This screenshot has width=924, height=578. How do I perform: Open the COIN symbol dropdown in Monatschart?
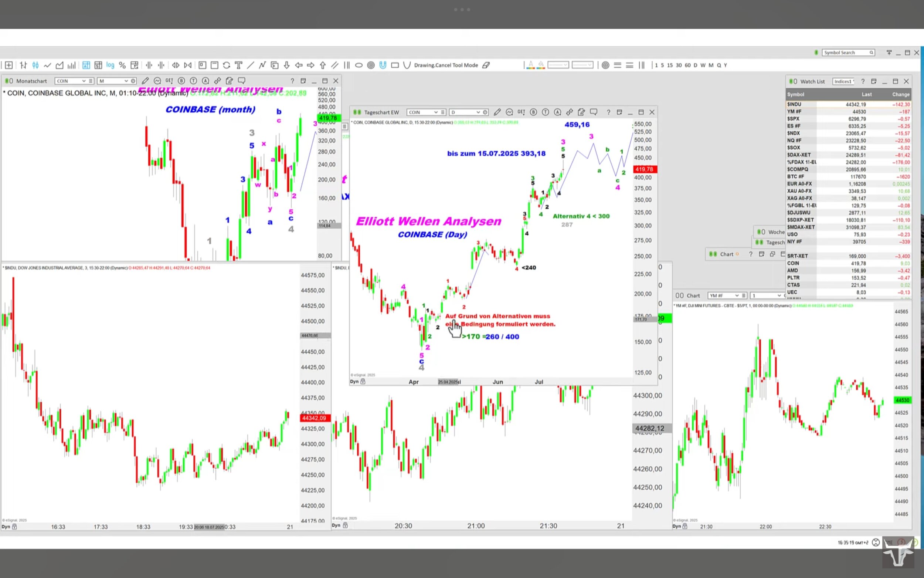(x=84, y=81)
